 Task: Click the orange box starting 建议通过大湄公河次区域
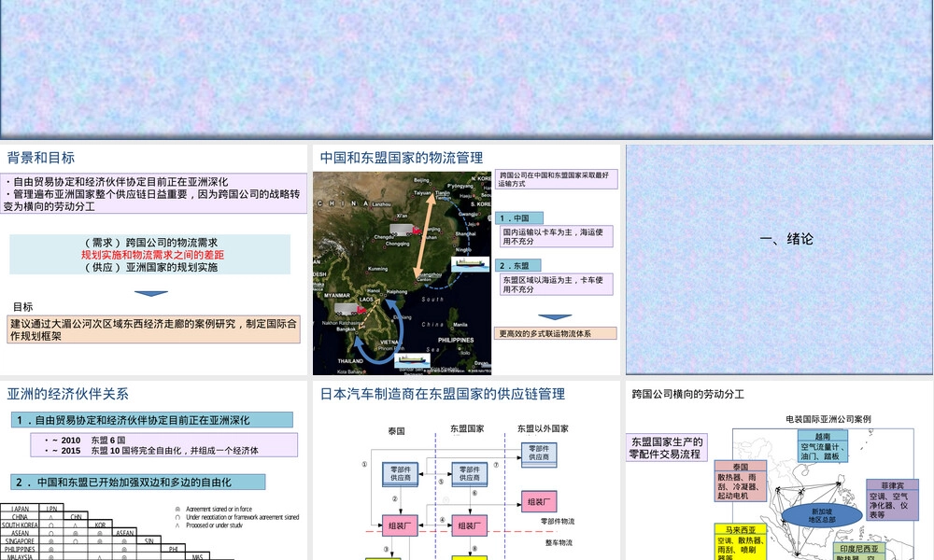(x=154, y=329)
